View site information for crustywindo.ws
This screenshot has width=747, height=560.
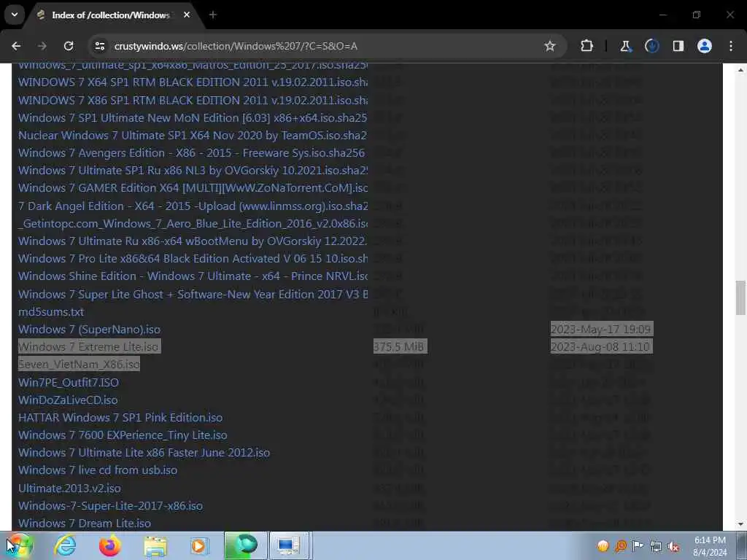99,46
